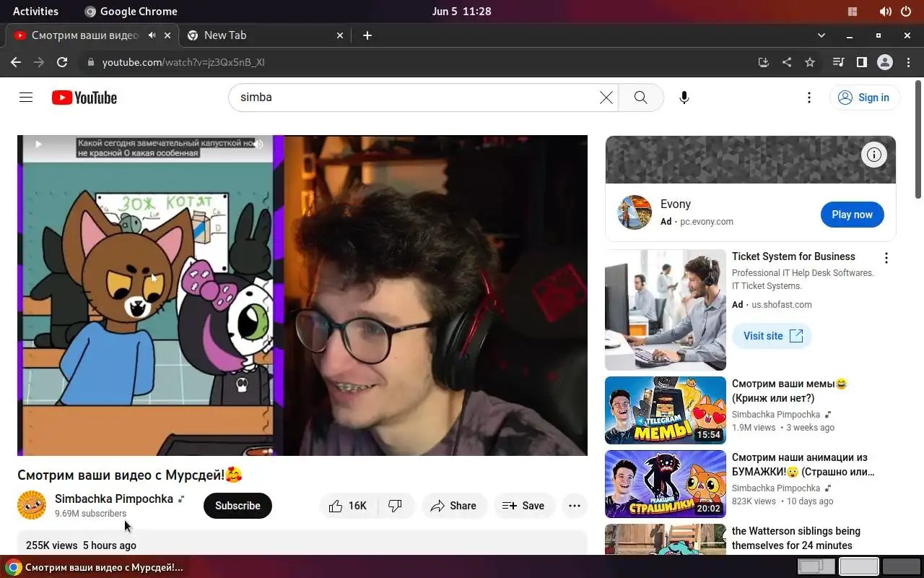
Task: Click the install app icon in address bar
Action: 764,62
